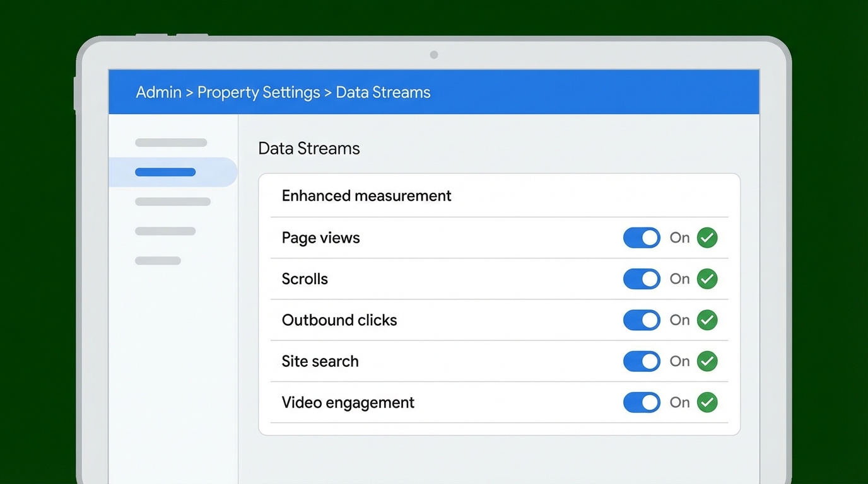Toggle Outbound clicks tracking off
868x484 pixels.
click(642, 320)
